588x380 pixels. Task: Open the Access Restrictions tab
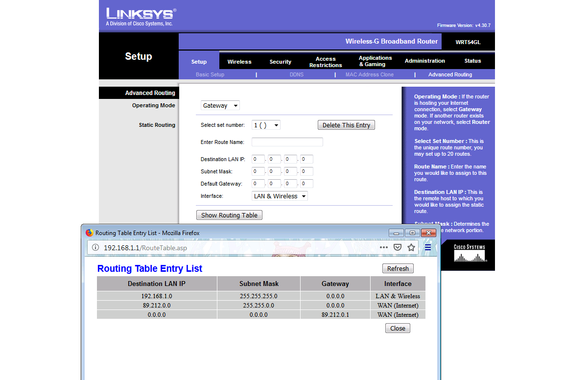point(326,62)
